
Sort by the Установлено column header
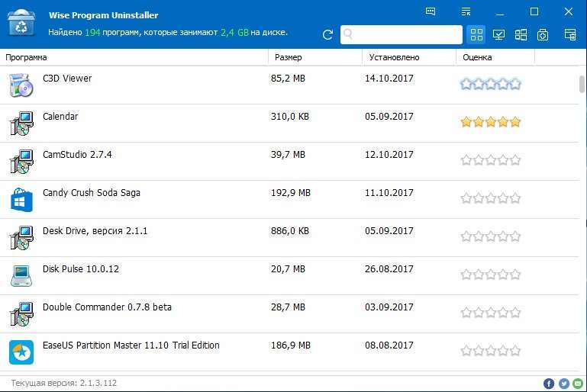point(394,57)
